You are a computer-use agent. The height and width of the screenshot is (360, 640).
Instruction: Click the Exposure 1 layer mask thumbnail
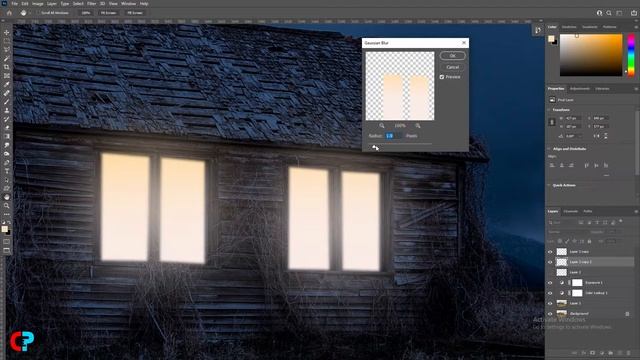click(x=577, y=282)
